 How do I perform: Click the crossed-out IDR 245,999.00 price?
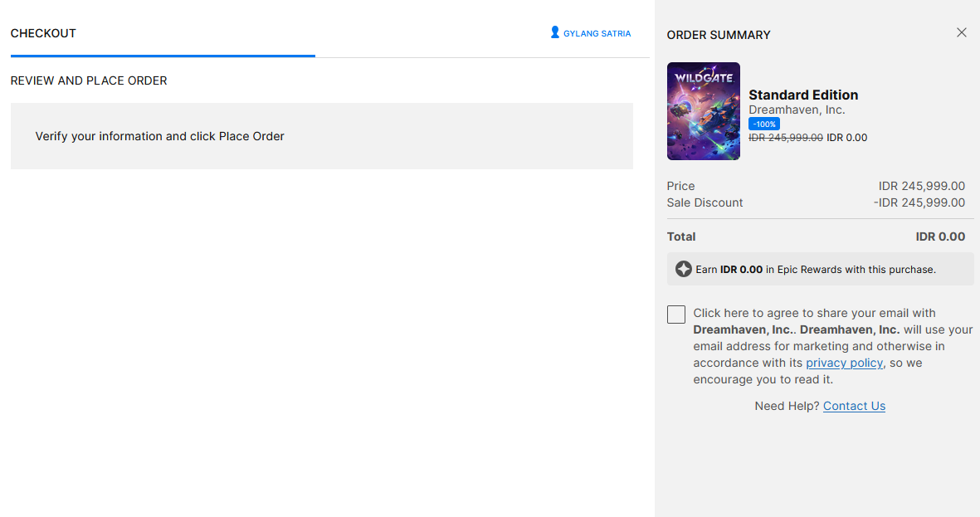pos(786,137)
